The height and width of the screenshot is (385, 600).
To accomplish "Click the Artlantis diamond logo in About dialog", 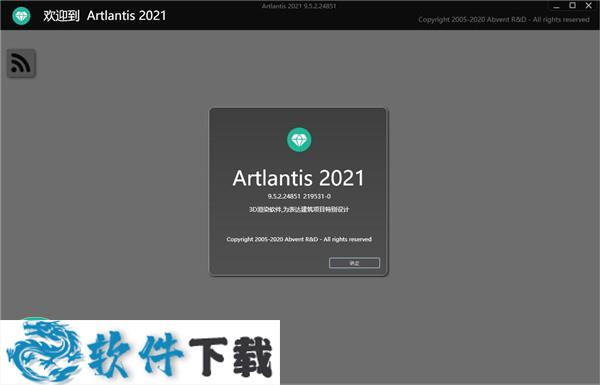I will click(x=299, y=140).
